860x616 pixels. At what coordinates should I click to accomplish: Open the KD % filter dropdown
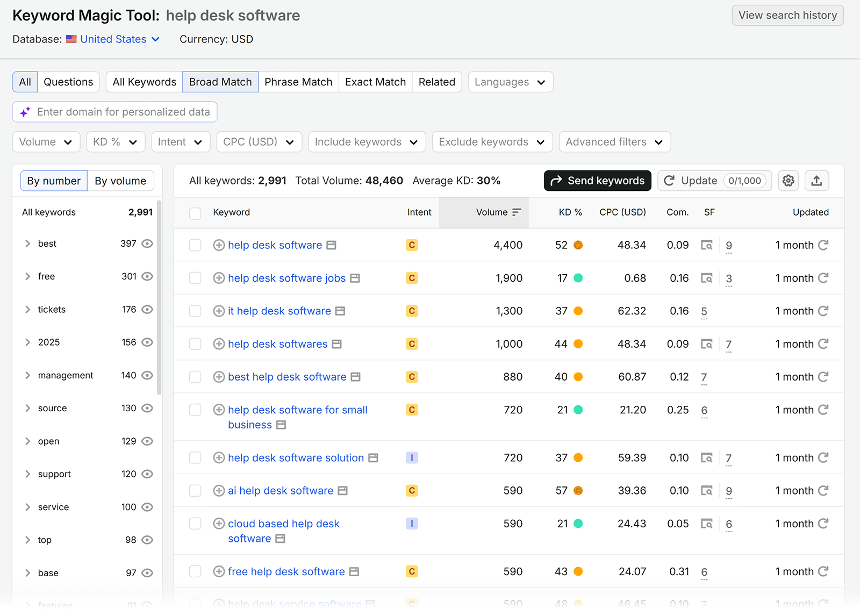point(116,142)
